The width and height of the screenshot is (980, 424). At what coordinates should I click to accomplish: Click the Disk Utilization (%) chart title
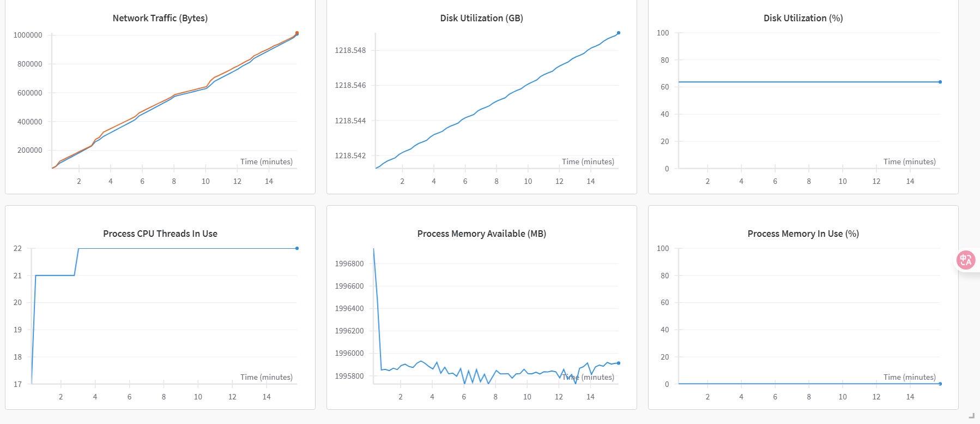click(x=803, y=18)
